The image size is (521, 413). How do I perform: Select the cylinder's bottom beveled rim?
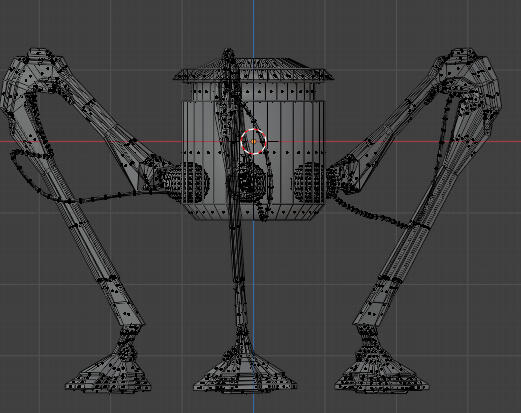[253, 212]
